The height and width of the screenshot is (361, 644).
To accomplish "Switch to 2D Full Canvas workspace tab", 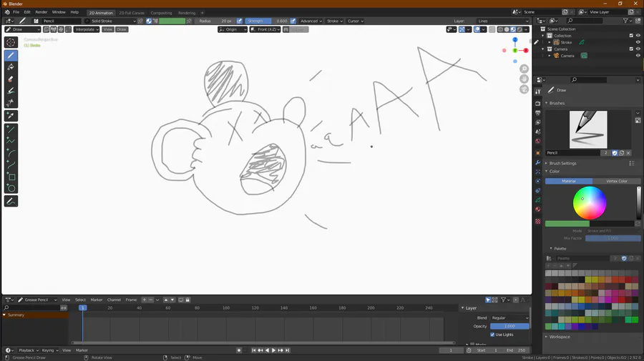I will 132,13.
